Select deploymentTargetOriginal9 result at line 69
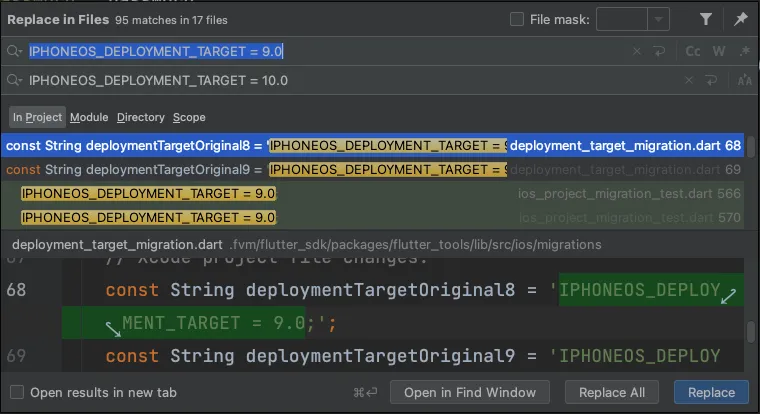Viewport: 760px width, 414px height. coord(373,170)
